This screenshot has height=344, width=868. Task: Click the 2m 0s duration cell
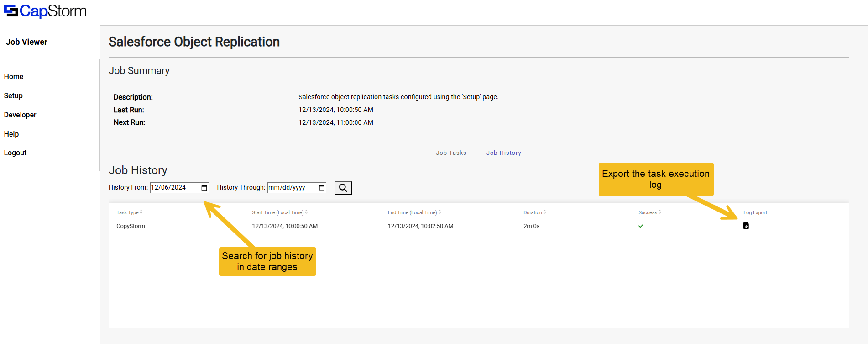pos(531,226)
